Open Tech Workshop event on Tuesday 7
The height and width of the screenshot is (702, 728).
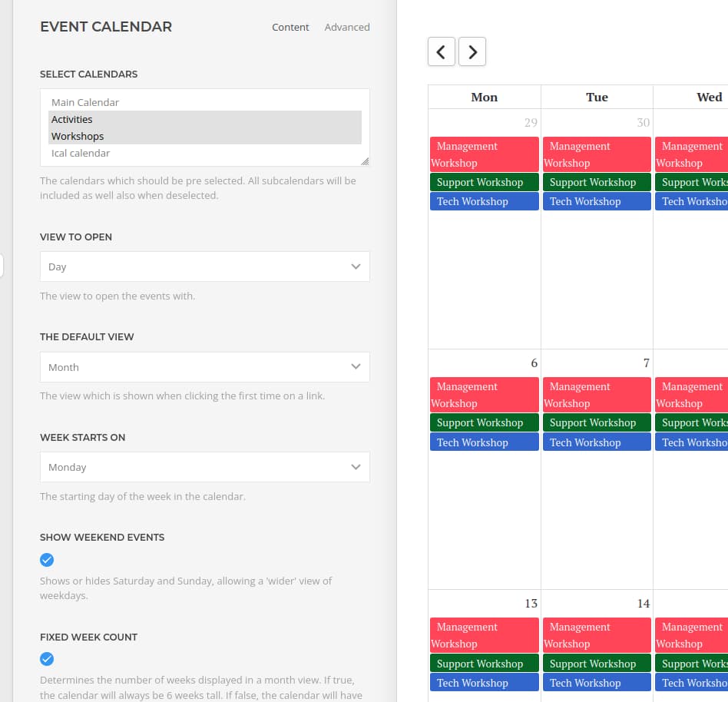coord(597,442)
